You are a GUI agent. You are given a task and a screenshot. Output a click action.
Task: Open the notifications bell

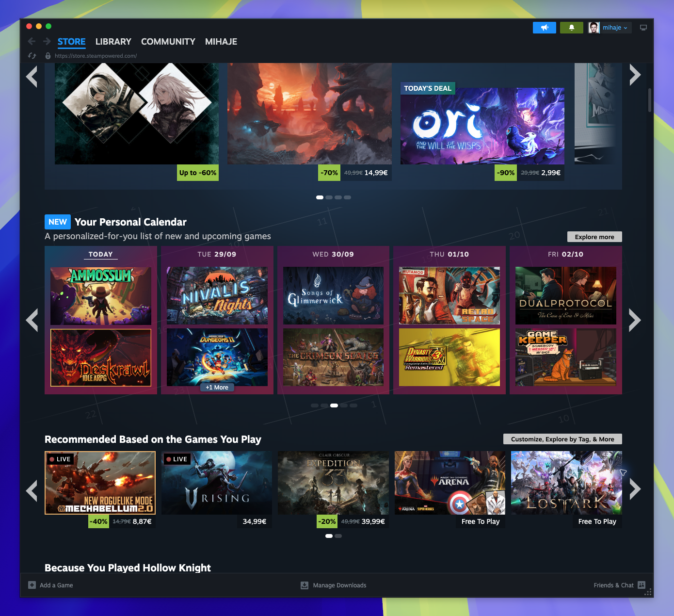[572, 28]
